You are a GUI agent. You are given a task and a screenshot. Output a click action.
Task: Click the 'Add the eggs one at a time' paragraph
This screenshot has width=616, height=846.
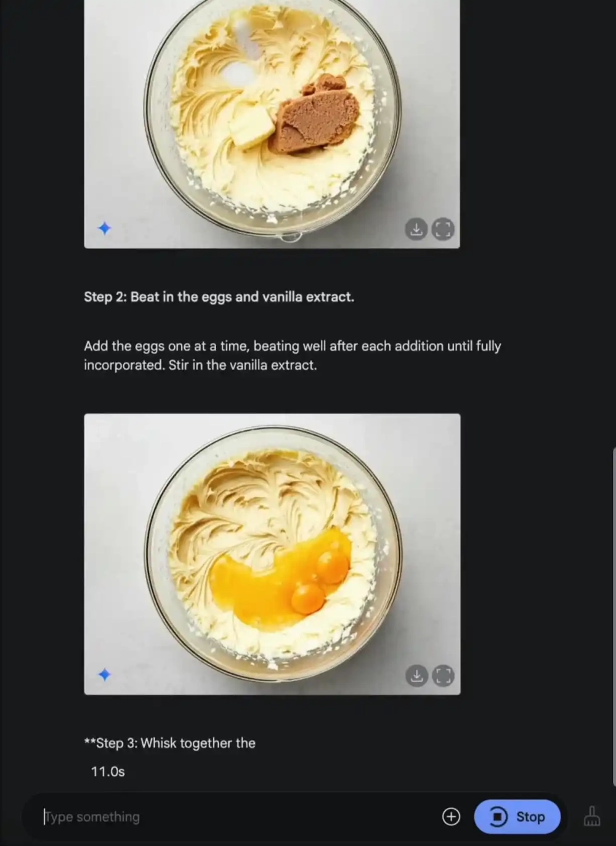tap(293, 356)
